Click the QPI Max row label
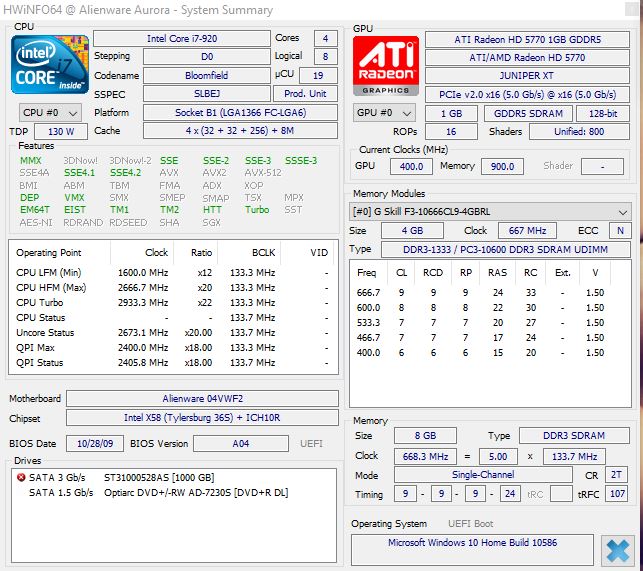The image size is (643, 571). pyautogui.click(x=35, y=348)
